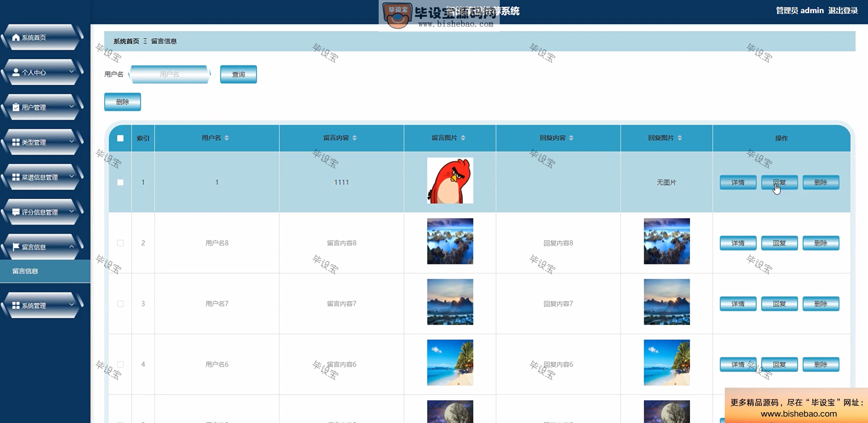Click 管理员 admin in the header
Screen dimensions: 868x423
(x=800, y=10)
